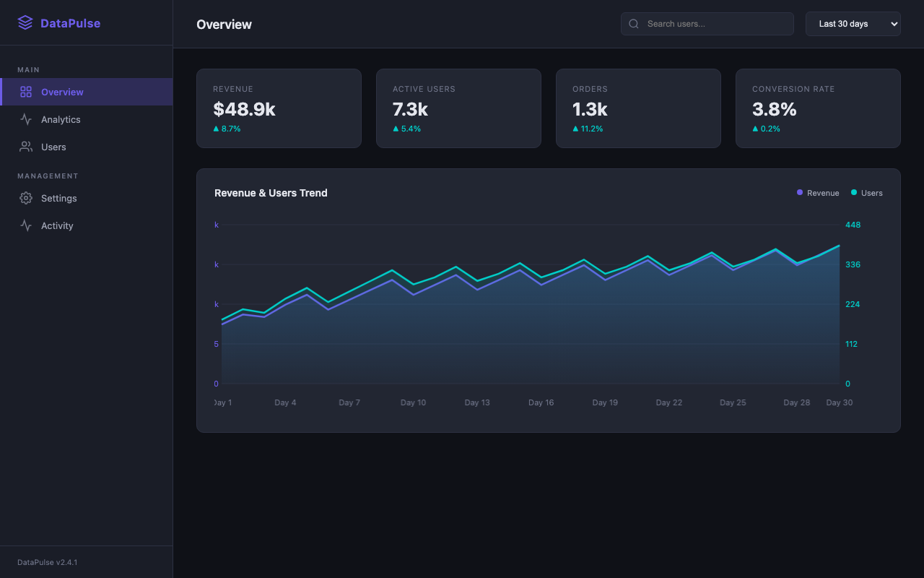
Task: Click the Day 4 axis label
Action: coord(285,402)
